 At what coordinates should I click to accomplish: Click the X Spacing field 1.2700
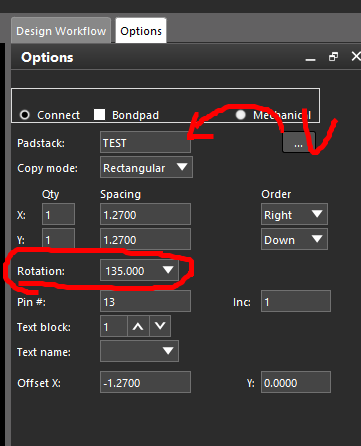[x=145, y=214]
